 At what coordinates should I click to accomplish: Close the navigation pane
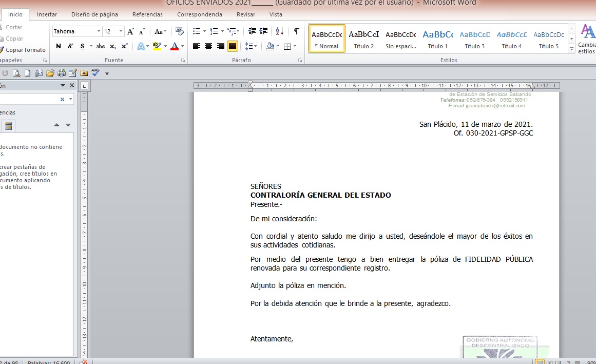(72, 86)
